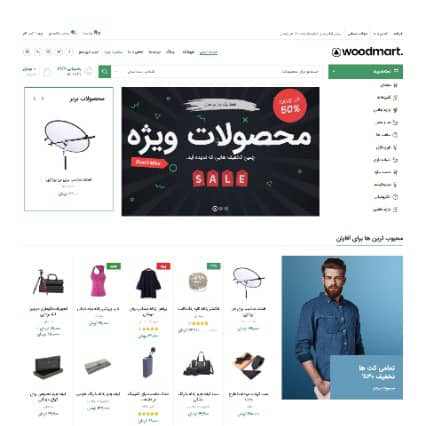Click the red Read More button on banner
Screen dimensions: 426x426
coord(149,163)
